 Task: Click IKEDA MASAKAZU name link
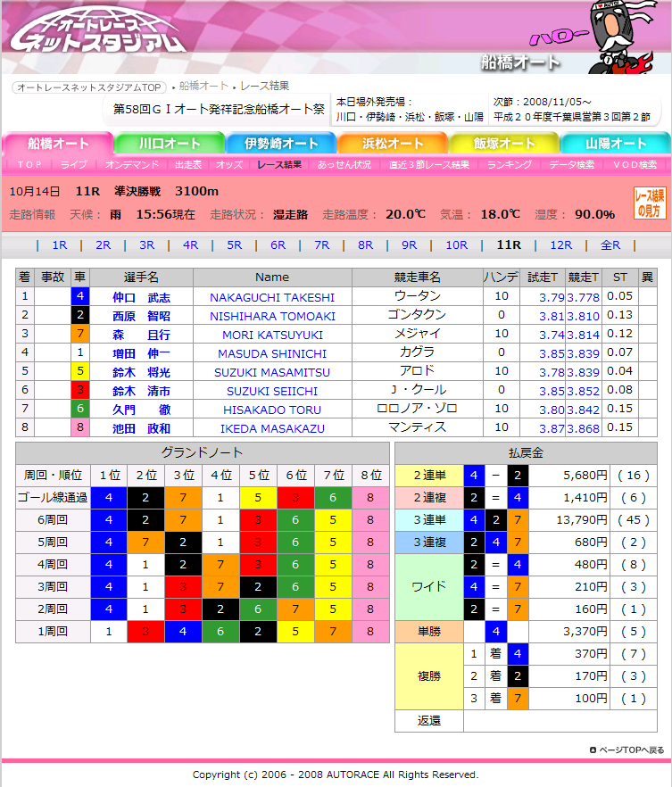[x=272, y=428]
